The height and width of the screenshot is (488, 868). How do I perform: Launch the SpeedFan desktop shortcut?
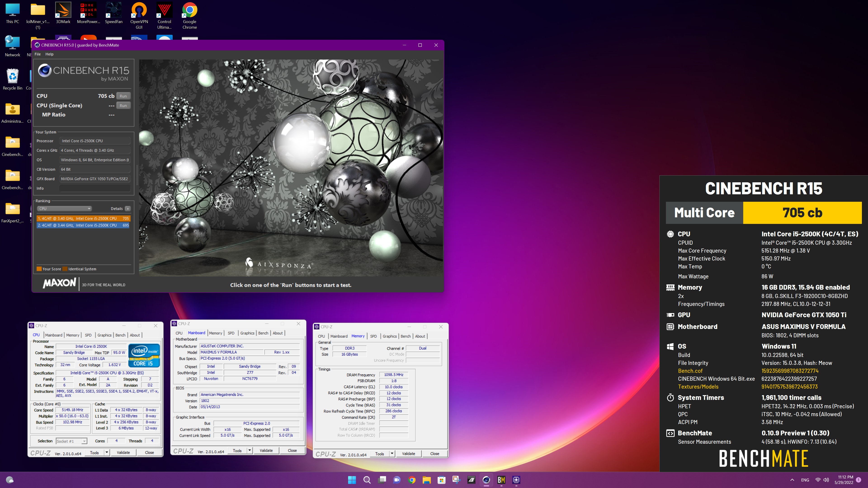[113, 14]
